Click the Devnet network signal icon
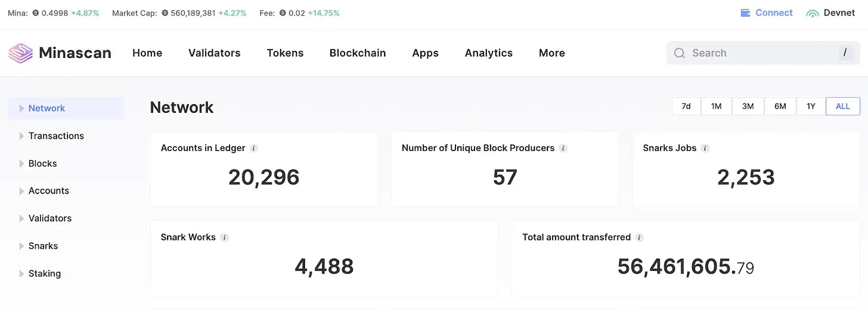Viewport: 868px width, 311px height. (x=813, y=13)
